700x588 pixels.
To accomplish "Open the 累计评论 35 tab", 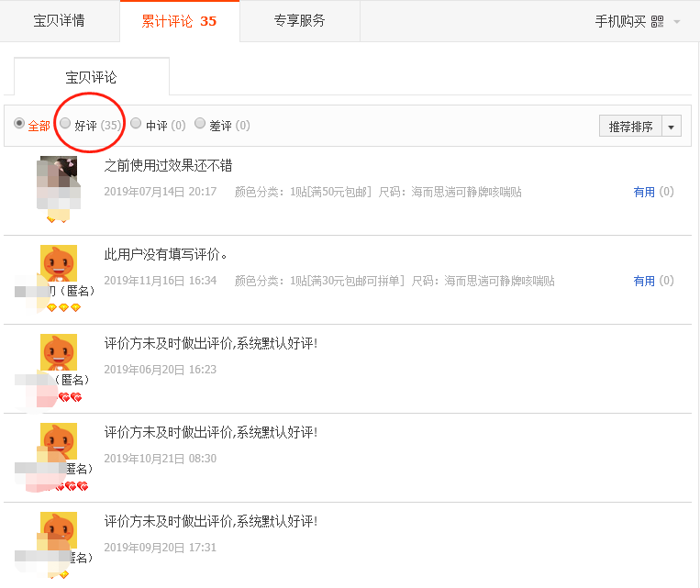I will (180, 21).
